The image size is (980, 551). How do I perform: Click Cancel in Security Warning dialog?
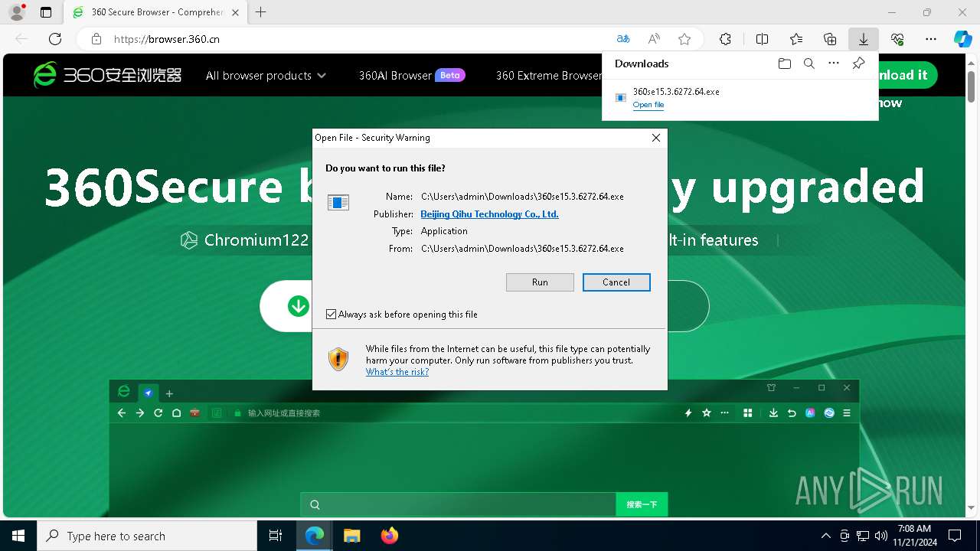(616, 282)
